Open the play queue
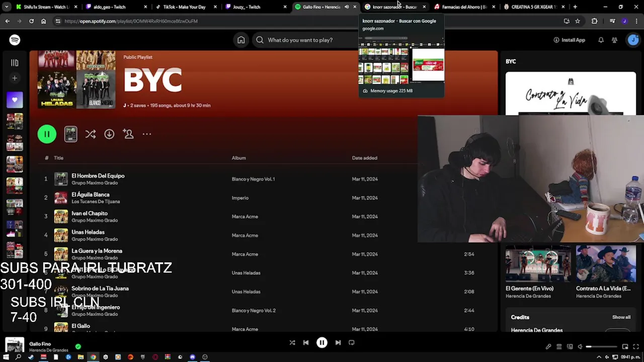 point(559,346)
